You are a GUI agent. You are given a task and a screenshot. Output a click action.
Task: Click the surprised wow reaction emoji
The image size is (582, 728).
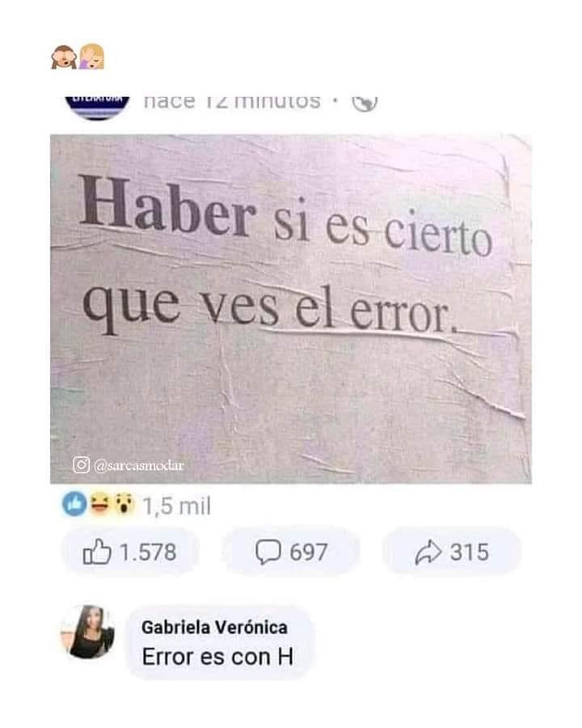click(x=124, y=505)
